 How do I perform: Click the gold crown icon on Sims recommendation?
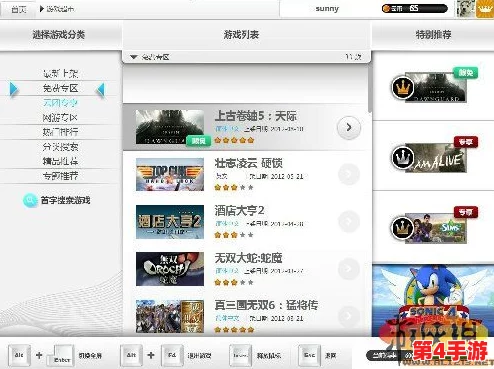click(402, 228)
